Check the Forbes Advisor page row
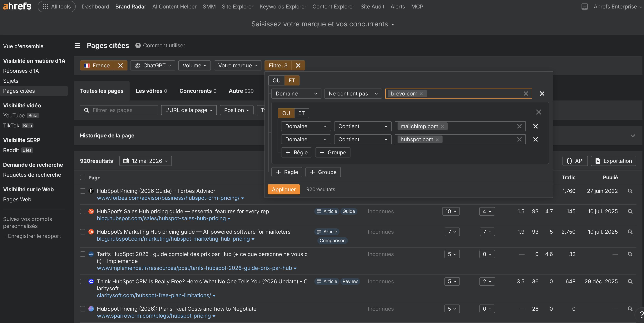644x323 pixels. 83,191
